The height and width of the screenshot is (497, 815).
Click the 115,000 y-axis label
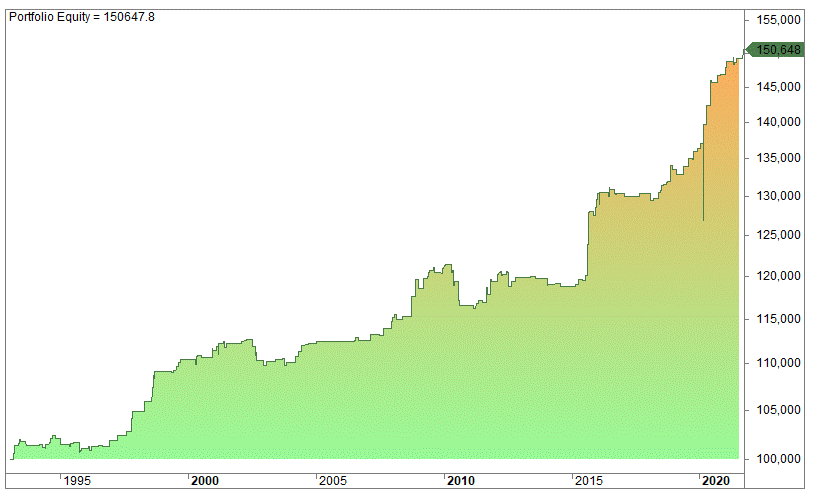778,319
